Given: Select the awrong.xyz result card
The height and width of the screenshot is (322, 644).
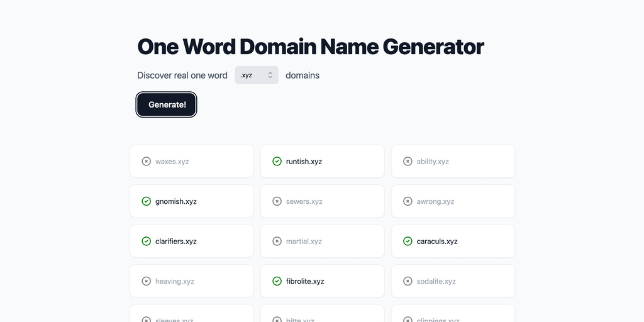Looking at the screenshot, I should tap(453, 202).
